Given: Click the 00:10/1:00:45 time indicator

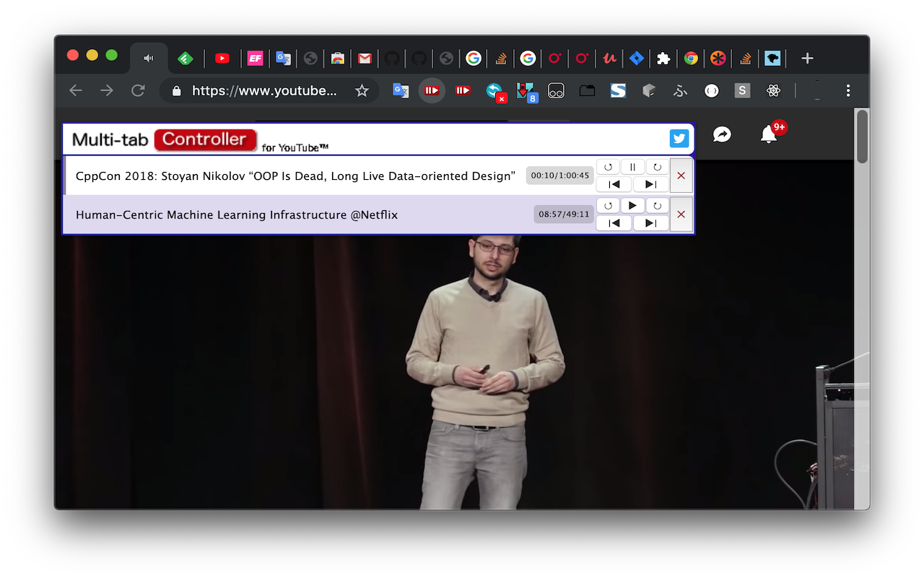Looking at the screenshot, I should [560, 176].
